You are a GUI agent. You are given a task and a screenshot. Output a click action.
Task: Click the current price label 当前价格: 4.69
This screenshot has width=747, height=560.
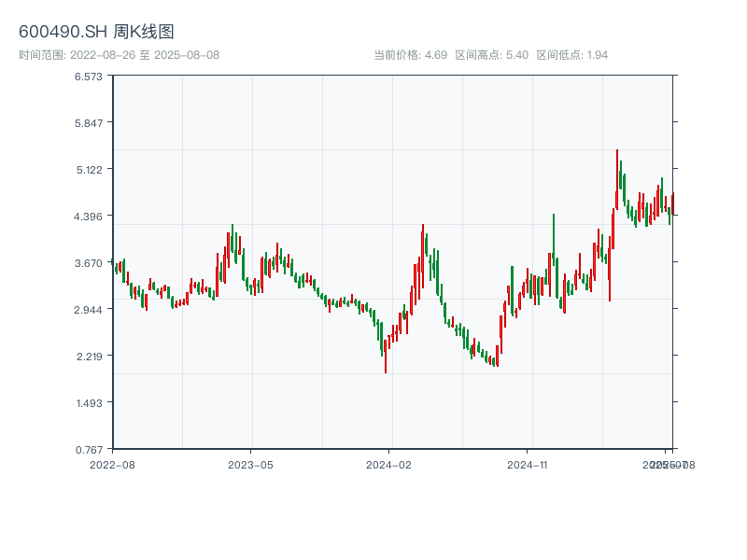pyautogui.click(x=410, y=55)
